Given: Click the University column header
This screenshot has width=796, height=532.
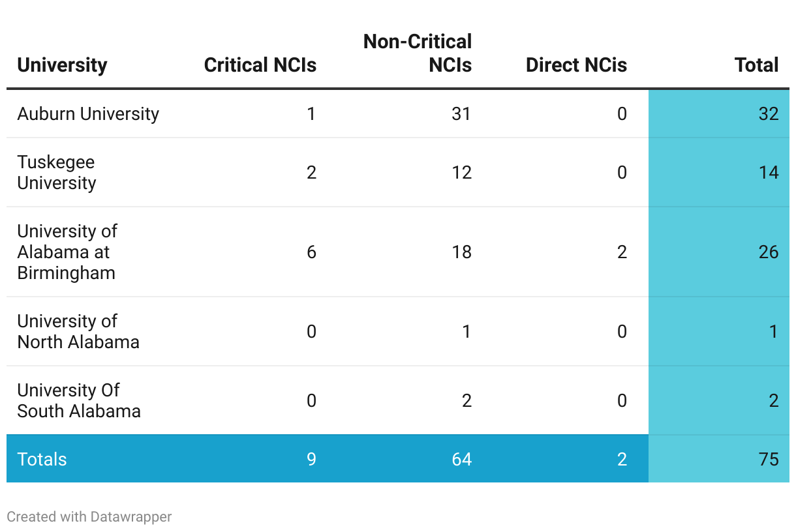Looking at the screenshot, I should [62, 65].
